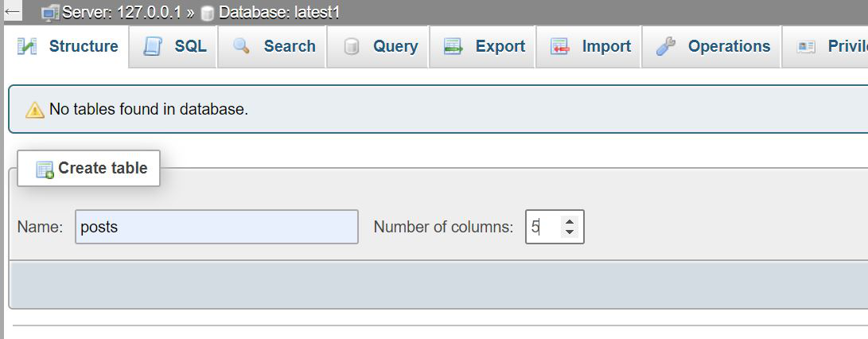Click the Privileges tab icon

coord(806,47)
